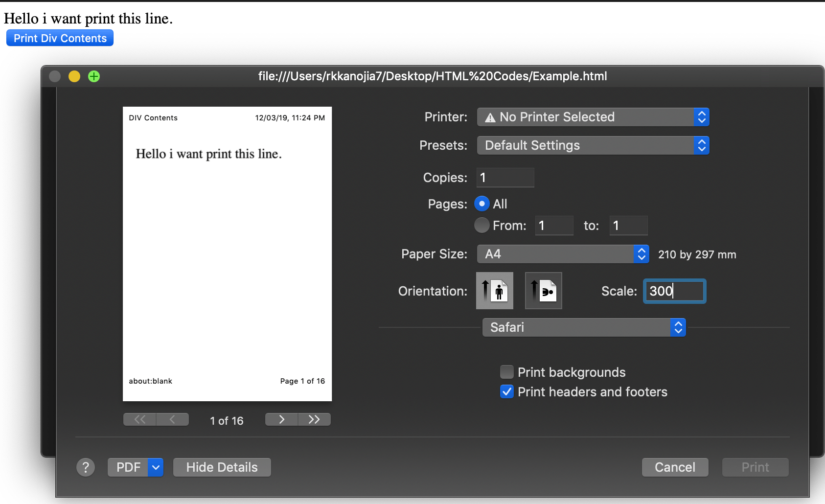Click the printer warning triangle icon

pyautogui.click(x=491, y=117)
